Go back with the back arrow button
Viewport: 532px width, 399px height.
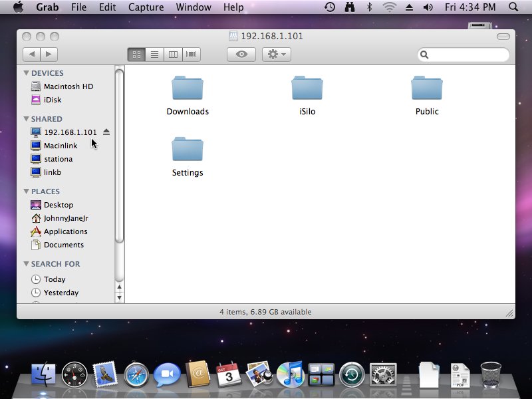pos(31,55)
